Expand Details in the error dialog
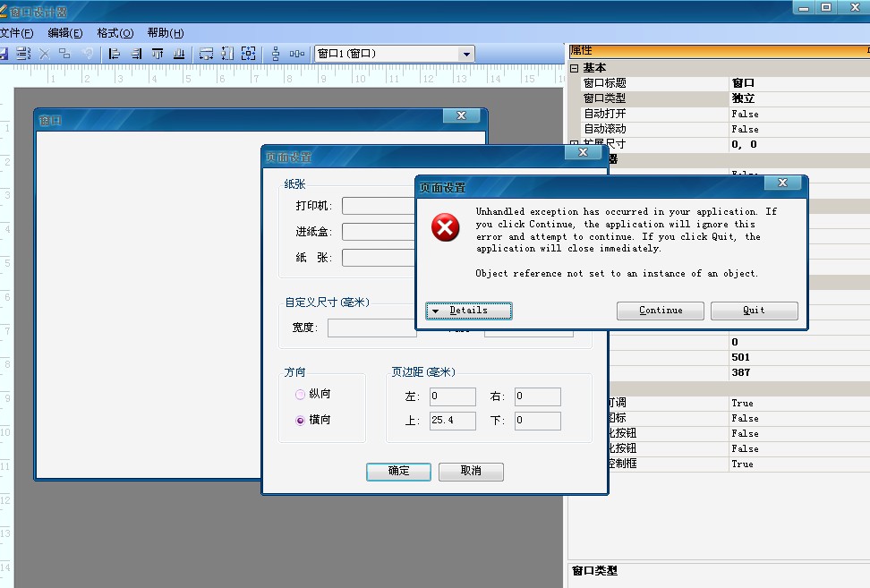 coord(469,311)
